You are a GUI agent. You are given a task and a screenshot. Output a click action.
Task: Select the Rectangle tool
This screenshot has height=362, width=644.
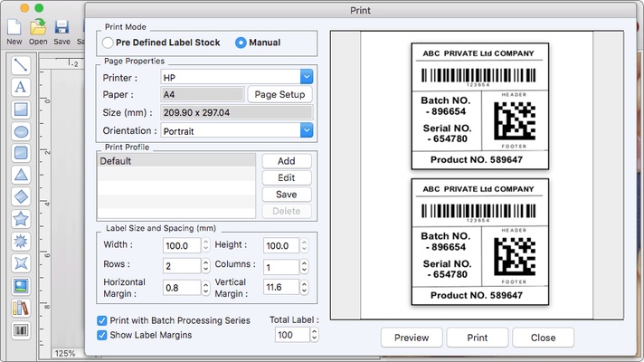(21, 110)
